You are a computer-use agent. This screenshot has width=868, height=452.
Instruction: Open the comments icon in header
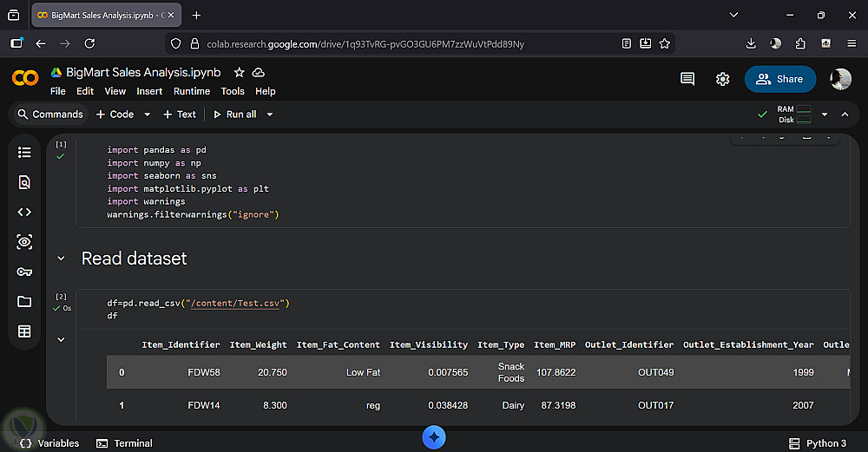[687, 79]
